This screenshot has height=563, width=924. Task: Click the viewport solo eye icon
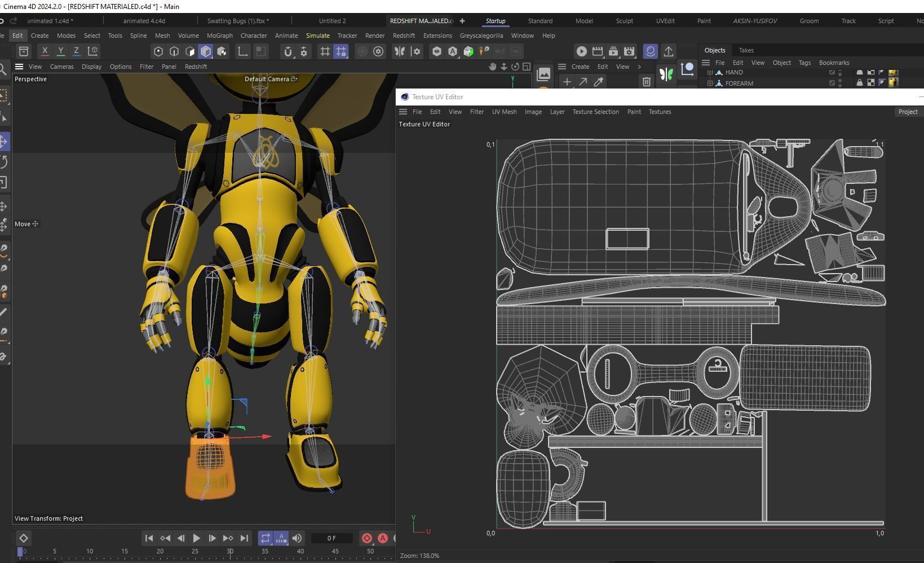point(437,51)
